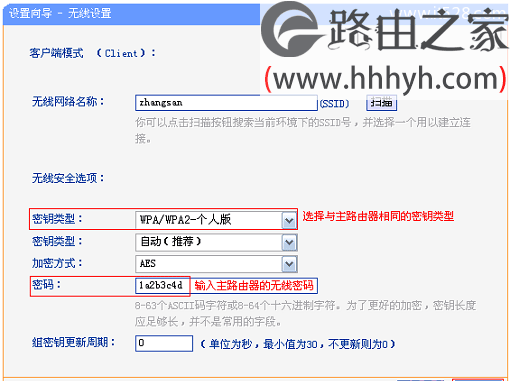Open the WPA/WPA2-个人版 dropdown arrow

coord(289,220)
